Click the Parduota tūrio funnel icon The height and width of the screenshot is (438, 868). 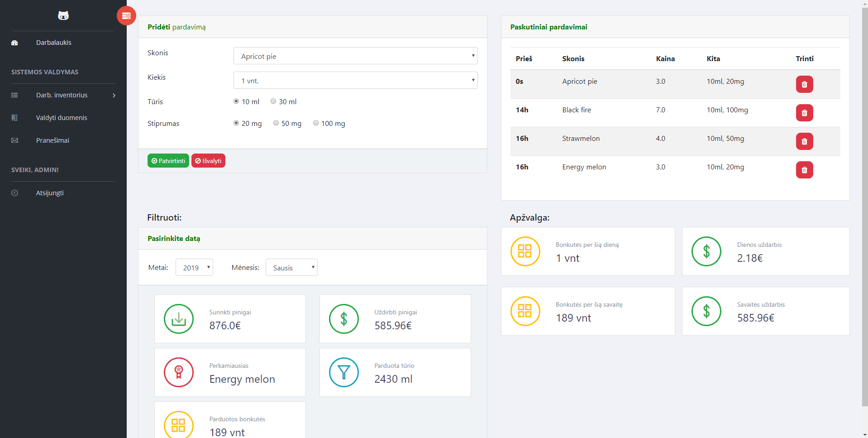(x=344, y=372)
